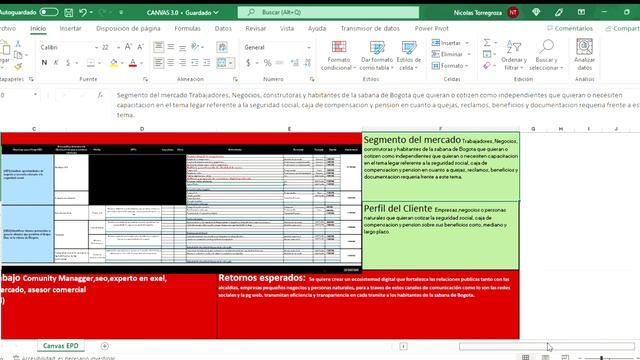Viewport: 640px width, 360px height.
Task: Open the Buscar y seleccionar menu
Action: point(546,56)
